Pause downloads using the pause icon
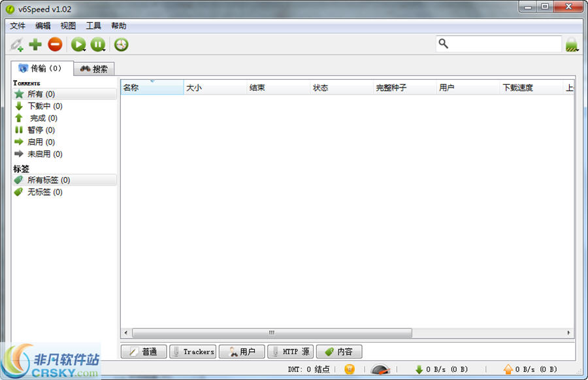 point(97,44)
